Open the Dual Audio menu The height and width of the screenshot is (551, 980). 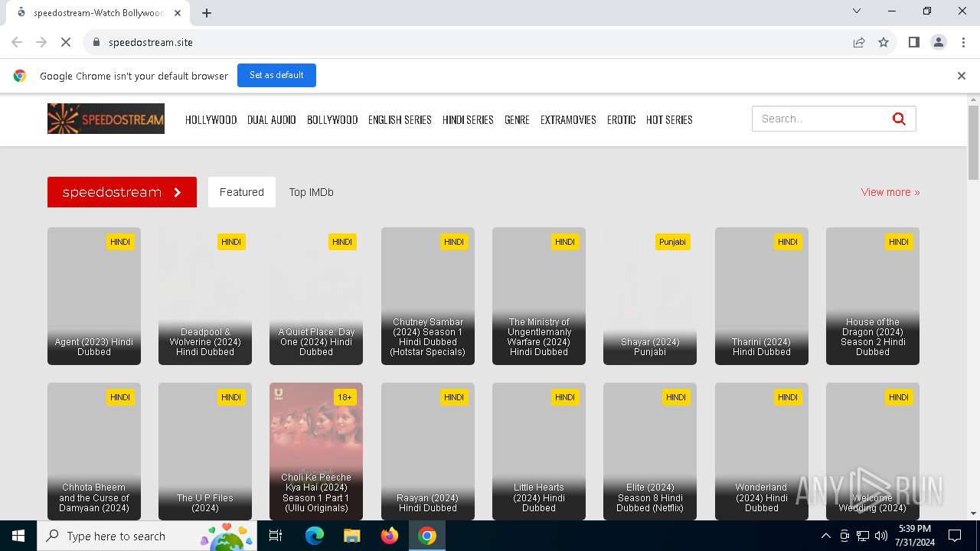coord(272,120)
